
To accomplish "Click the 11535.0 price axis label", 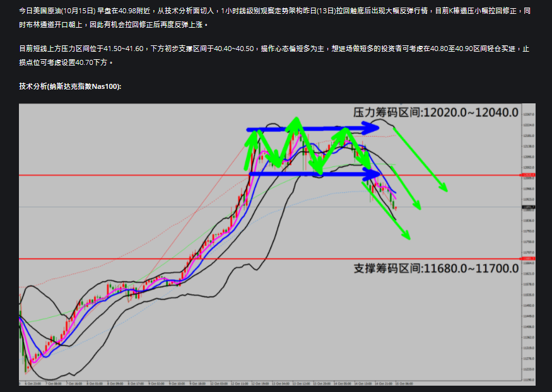I will point(529,295).
